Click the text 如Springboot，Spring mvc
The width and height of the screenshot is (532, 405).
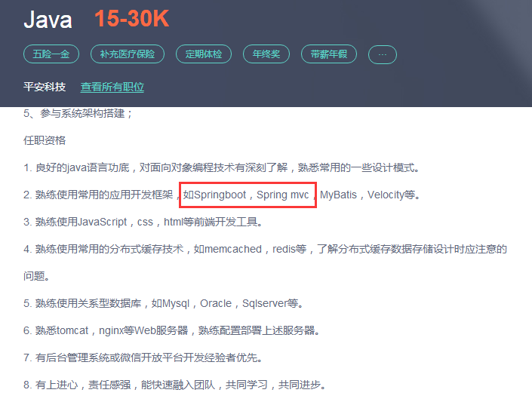pyautogui.click(x=246, y=195)
